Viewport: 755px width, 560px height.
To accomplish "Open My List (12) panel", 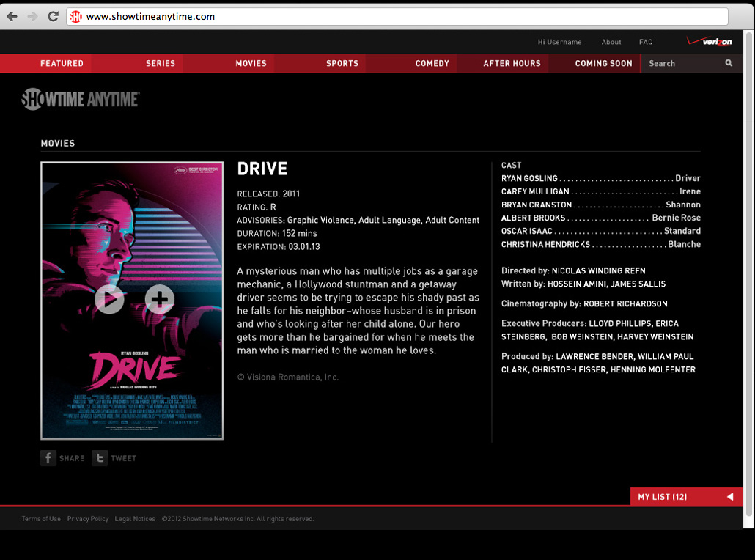I will 686,496.
